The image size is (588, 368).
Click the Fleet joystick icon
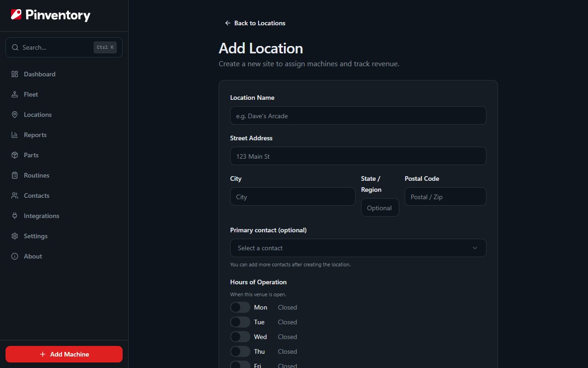(x=15, y=94)
